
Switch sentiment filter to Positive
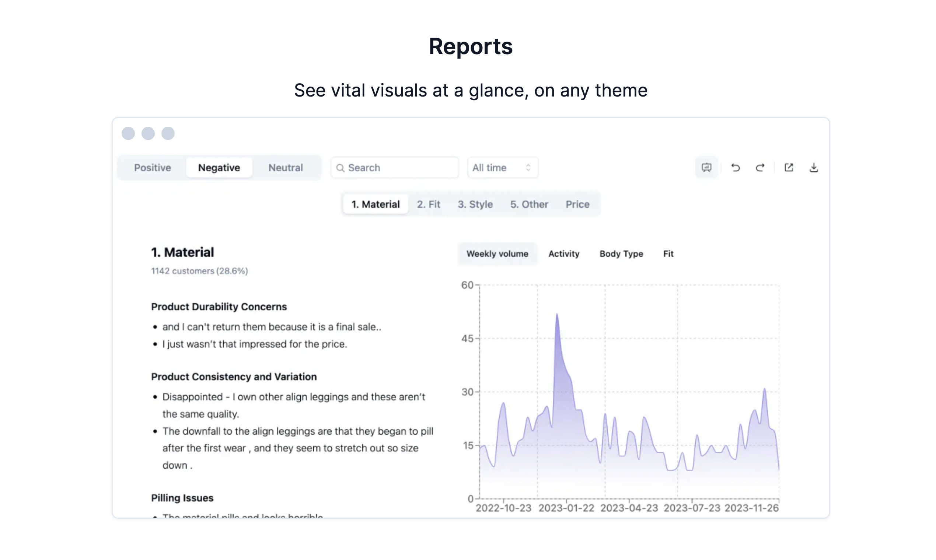153,168
